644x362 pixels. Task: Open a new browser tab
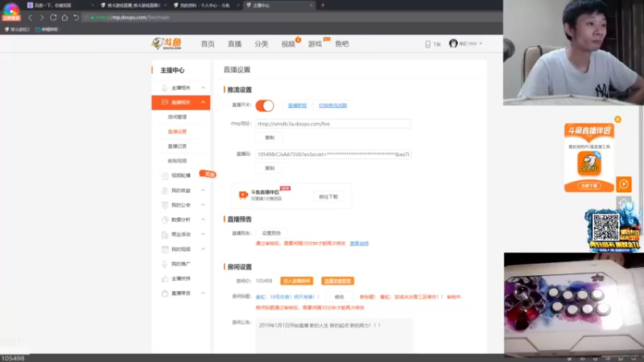(x=323, y=6)
